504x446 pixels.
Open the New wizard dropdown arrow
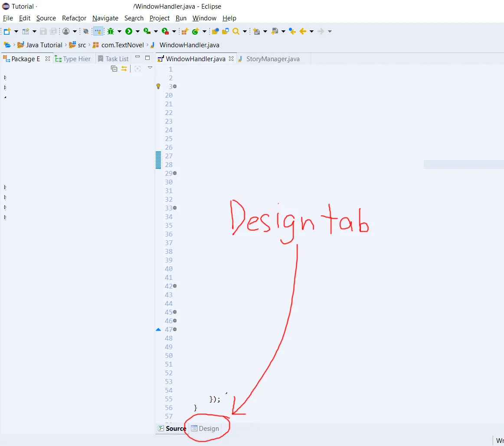[x=16, y=31]
